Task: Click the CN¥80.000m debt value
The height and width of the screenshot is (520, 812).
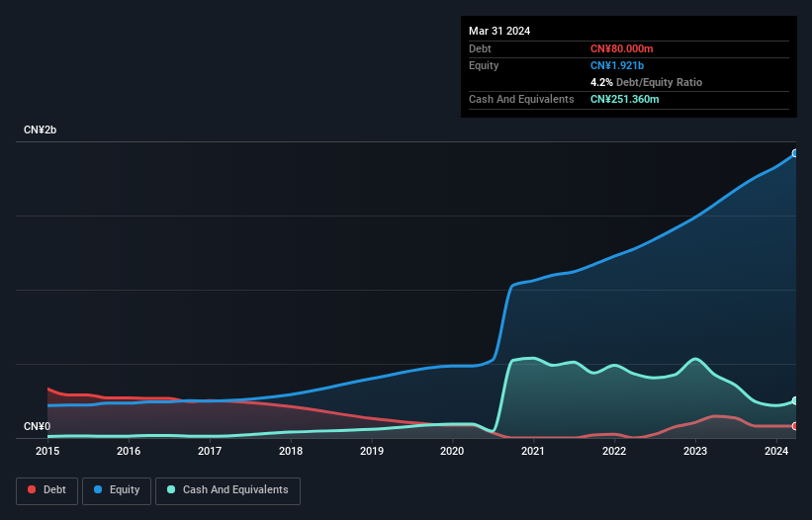Action: pyautogui.click(x=621, y=48)
